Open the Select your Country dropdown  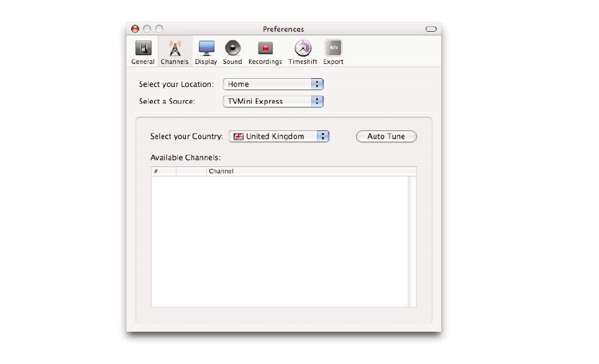279,137
